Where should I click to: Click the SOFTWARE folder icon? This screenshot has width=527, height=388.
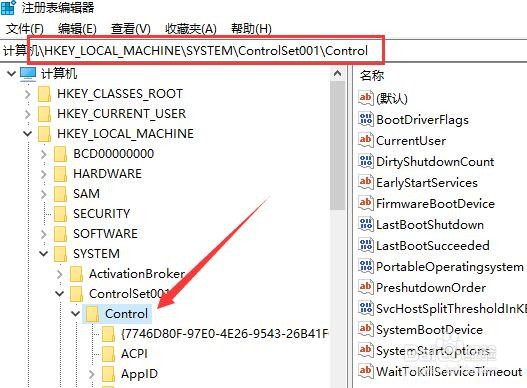[60, 234]
